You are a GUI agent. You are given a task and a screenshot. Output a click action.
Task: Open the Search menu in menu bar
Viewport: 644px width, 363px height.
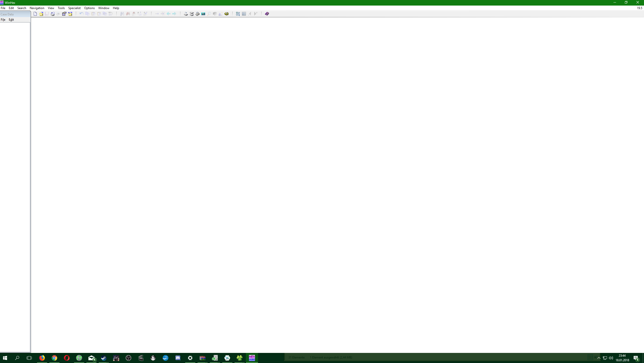pos(22,8)
